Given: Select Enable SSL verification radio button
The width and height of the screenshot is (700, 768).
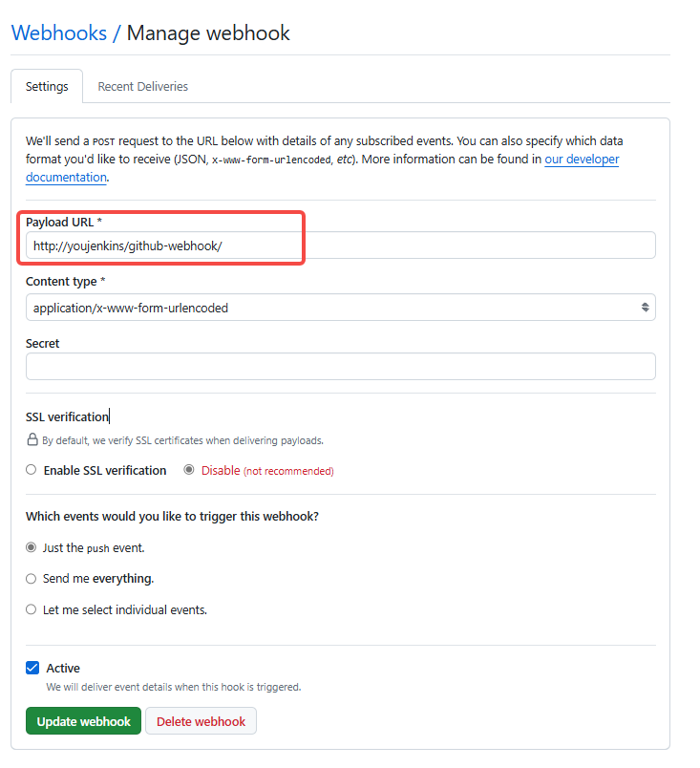Looking at the screenshot, I should (32, 470).
